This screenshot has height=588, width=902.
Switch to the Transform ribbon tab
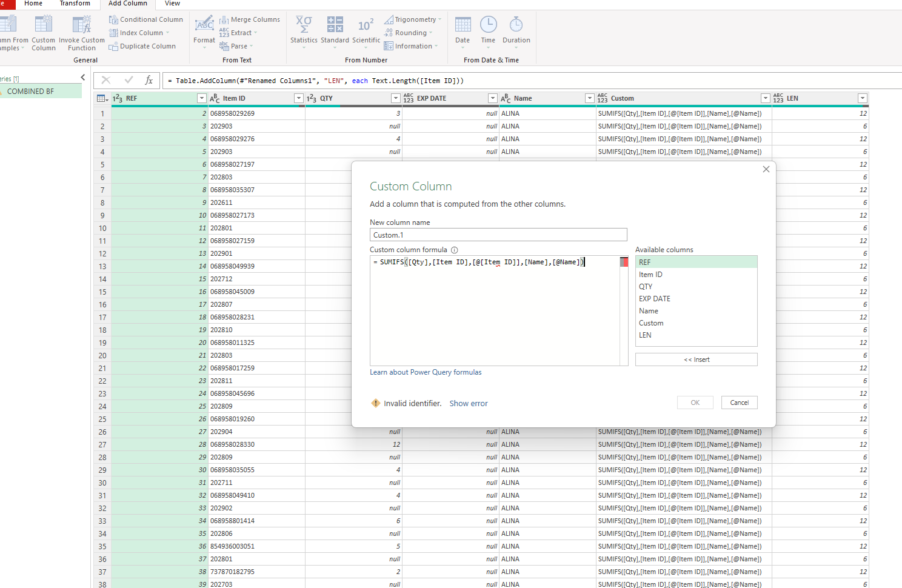(x=75, y=4)
